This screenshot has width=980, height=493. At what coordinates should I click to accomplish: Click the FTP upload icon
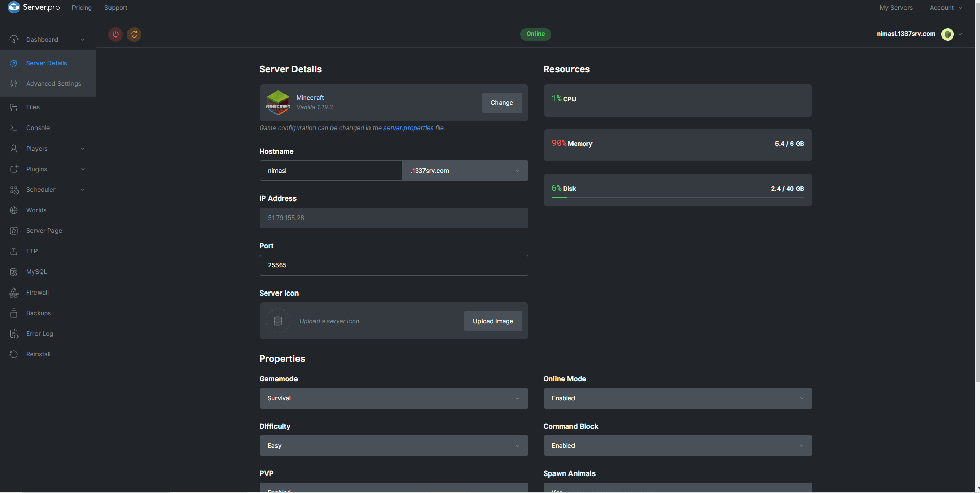tap(14, 251)
